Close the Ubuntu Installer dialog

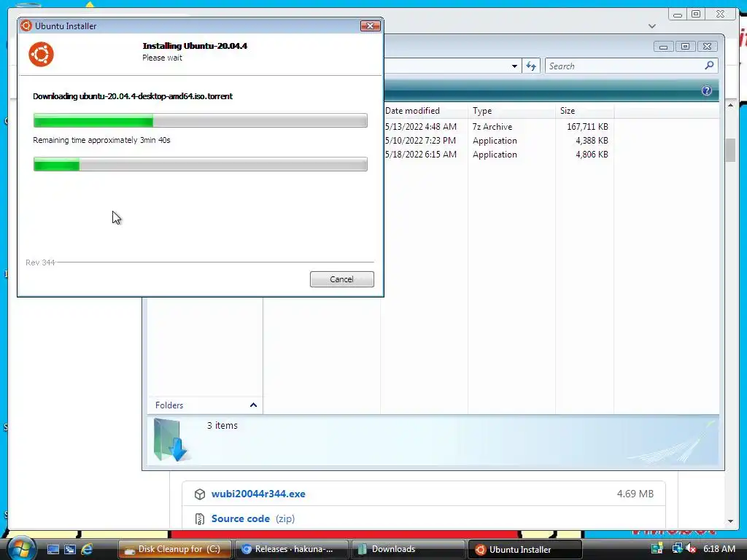(370, 26)
